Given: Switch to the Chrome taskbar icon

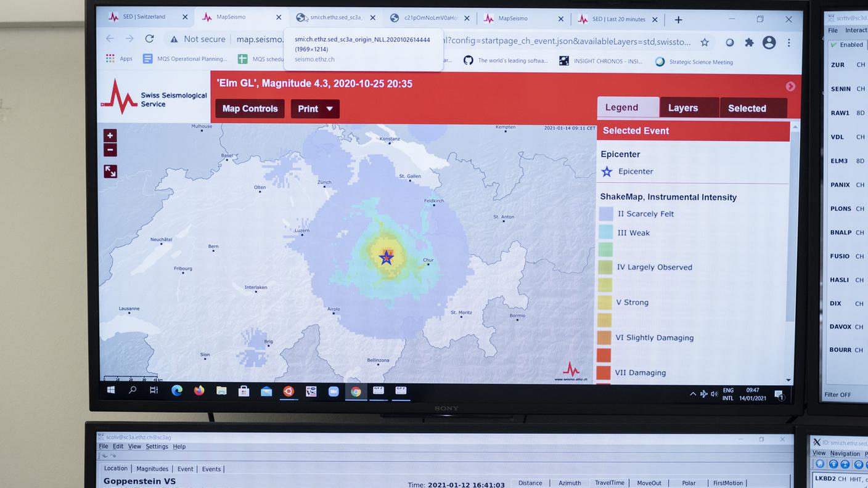Looking at the screenshot, I should point(356,391).
